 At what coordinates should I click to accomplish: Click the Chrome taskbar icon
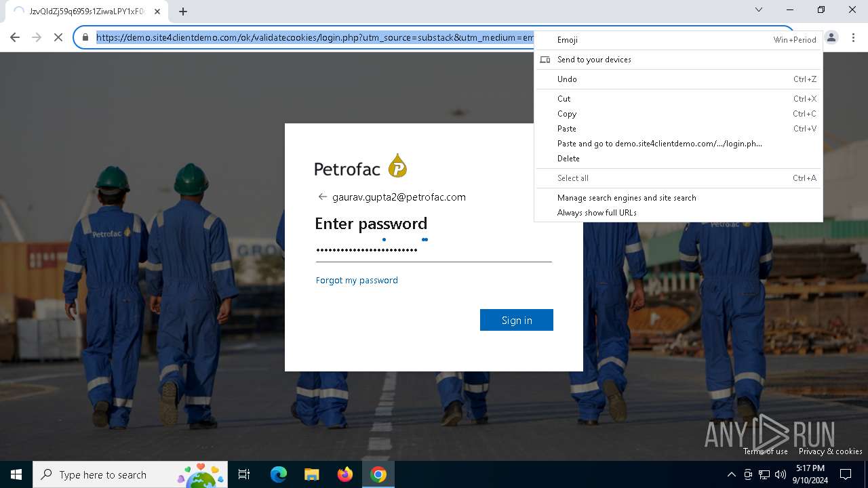coord(378,474)
